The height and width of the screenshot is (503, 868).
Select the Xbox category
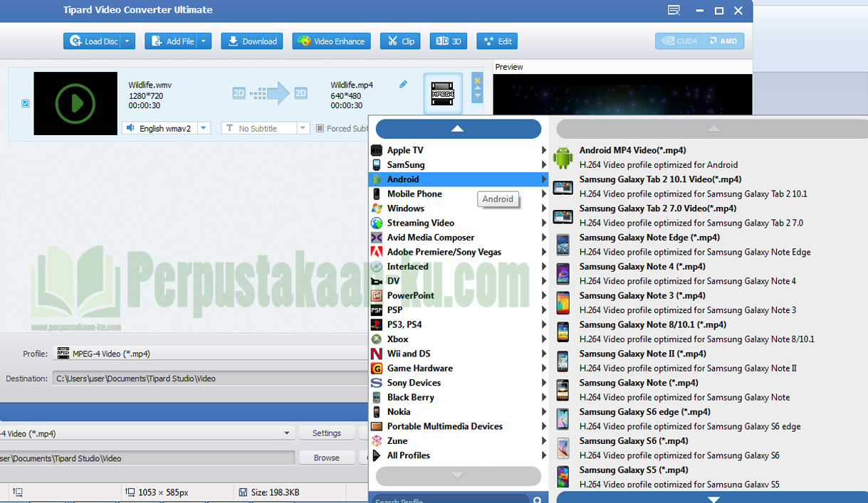coord(459,339)
